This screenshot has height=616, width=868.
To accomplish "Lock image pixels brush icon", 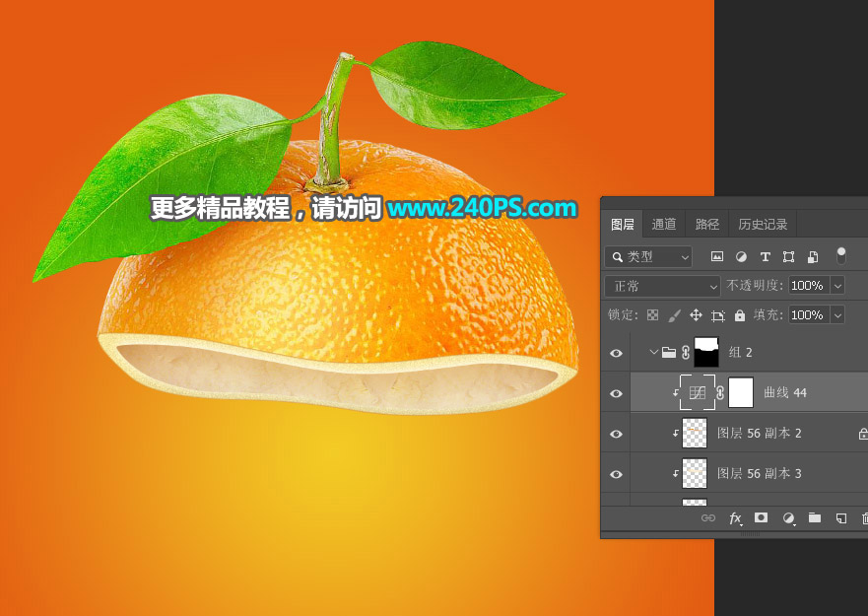I will pos(674,315).
